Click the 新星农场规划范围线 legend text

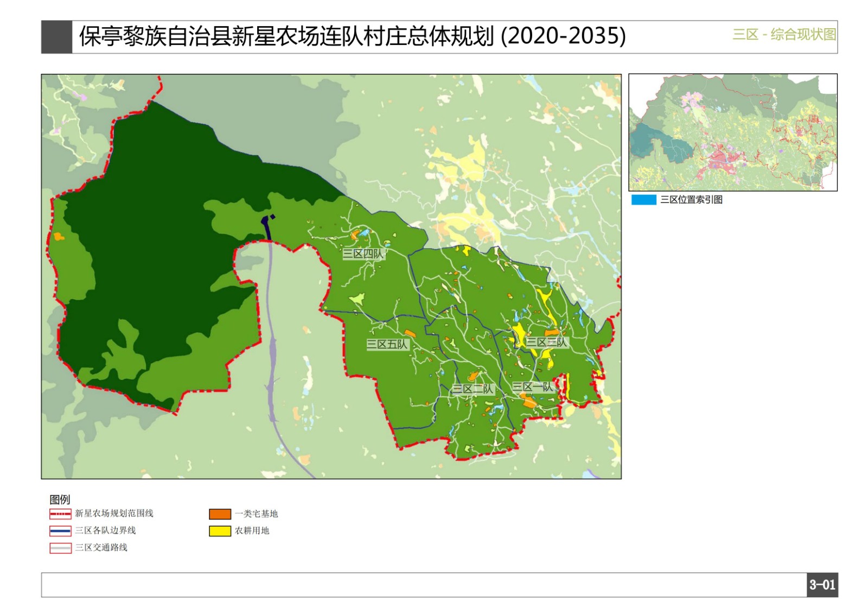click(x=114, y=514)
